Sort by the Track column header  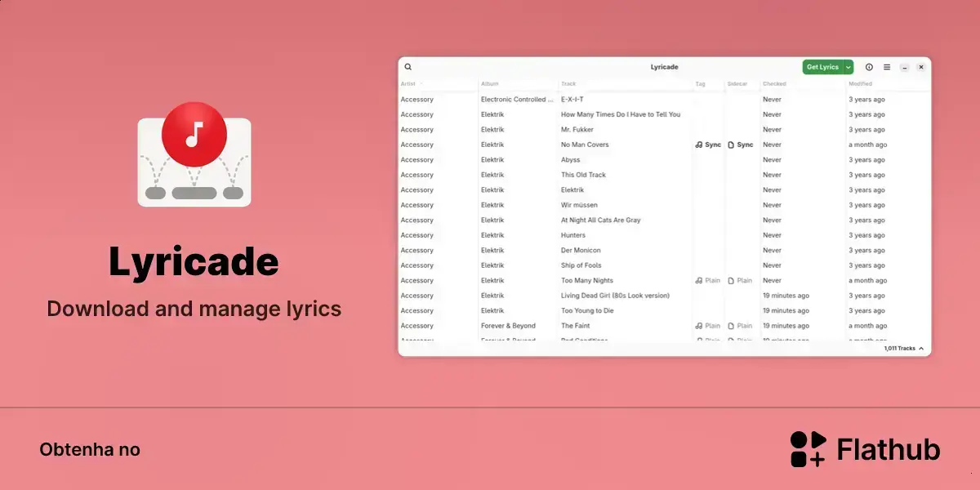point(568,83)
